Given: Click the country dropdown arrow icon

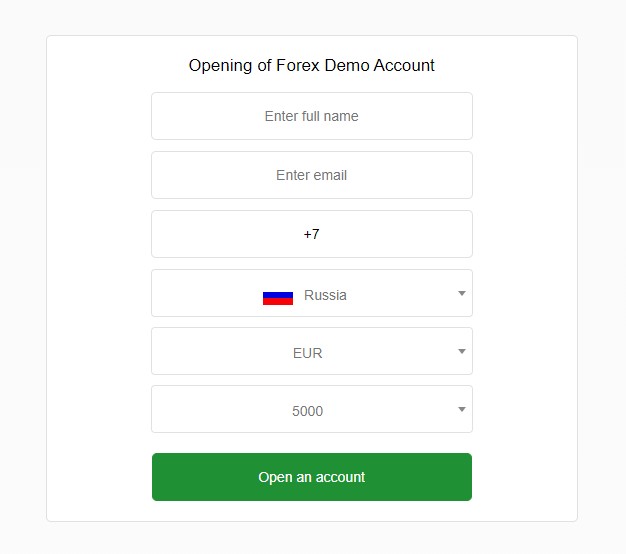Looking at the screenshot, I should tap(462, 293).
